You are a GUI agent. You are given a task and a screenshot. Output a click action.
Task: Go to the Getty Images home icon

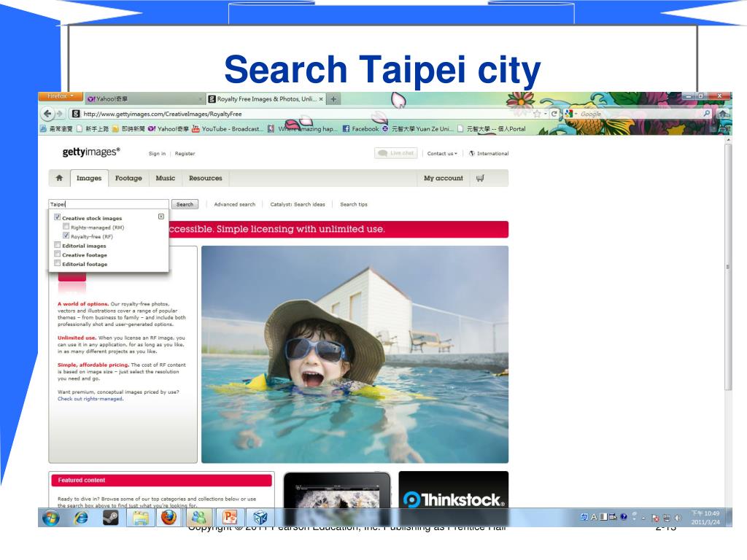[59, 178]
